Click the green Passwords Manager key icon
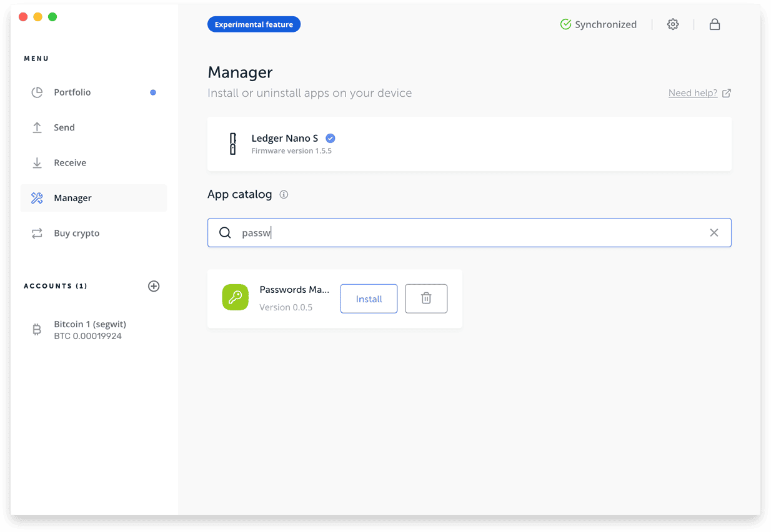Viewport: 771px width, 532px height. (x=236, y=297)
